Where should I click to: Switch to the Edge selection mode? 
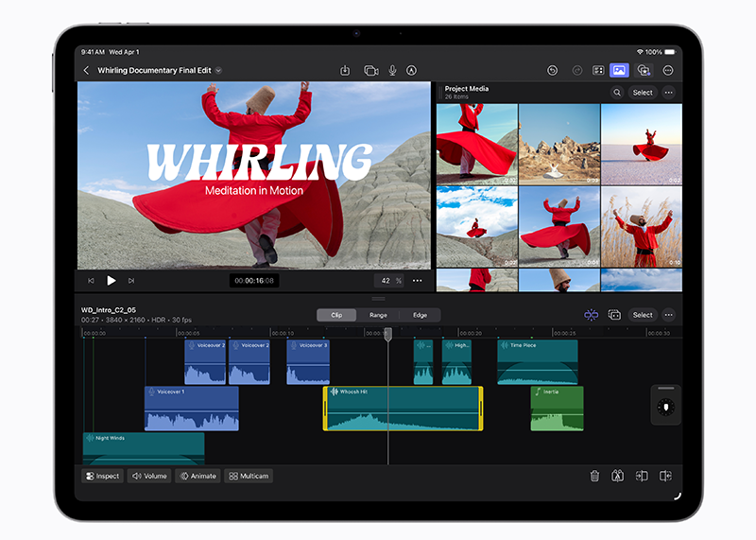(x=420, y=315)
